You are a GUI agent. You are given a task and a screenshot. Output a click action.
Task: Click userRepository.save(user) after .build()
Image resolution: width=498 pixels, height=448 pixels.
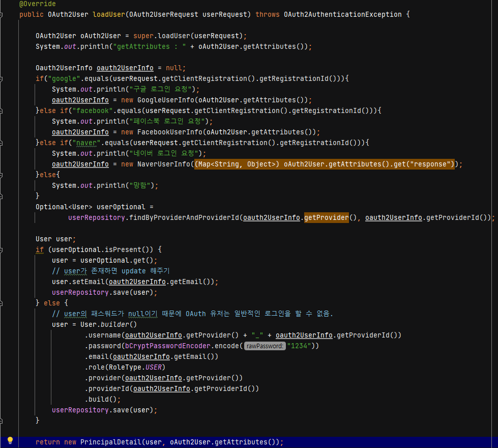[104, 410]
